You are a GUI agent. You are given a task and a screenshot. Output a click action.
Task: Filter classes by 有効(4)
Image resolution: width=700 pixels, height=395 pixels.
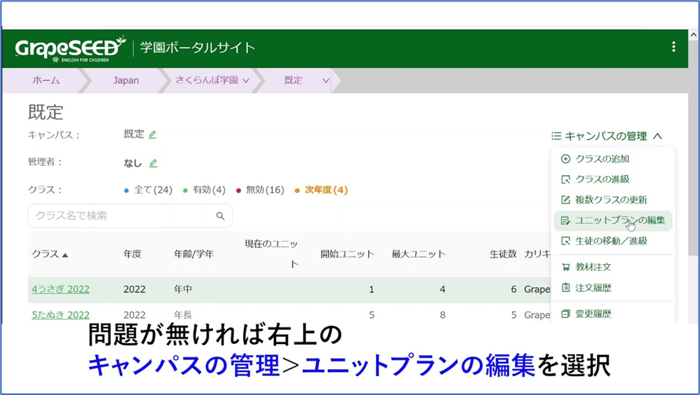204,190
